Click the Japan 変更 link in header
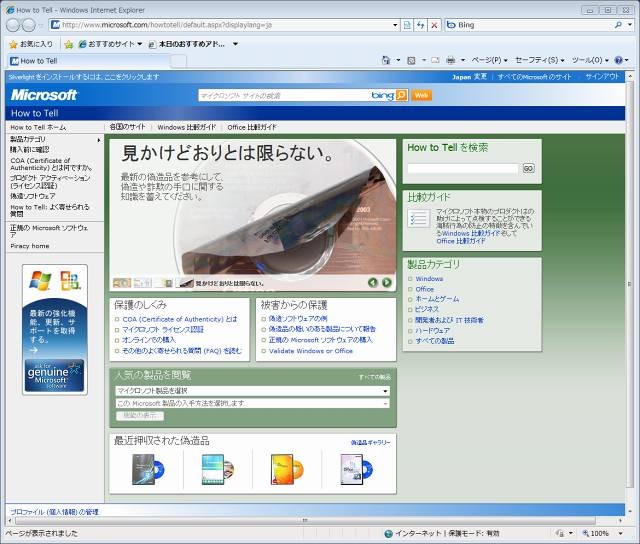Image resolution: width=640 pixels, height=544 pixels. tap(469, 76)
